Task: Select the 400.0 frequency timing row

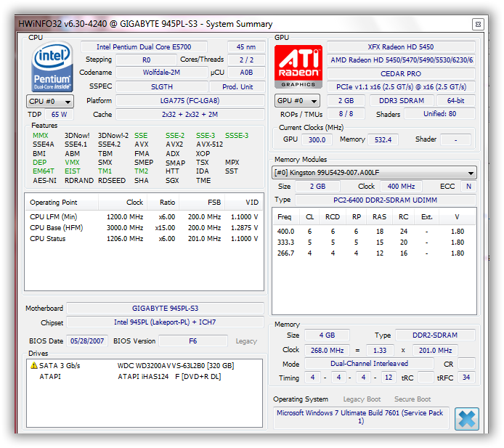Action: pos(374,232)
